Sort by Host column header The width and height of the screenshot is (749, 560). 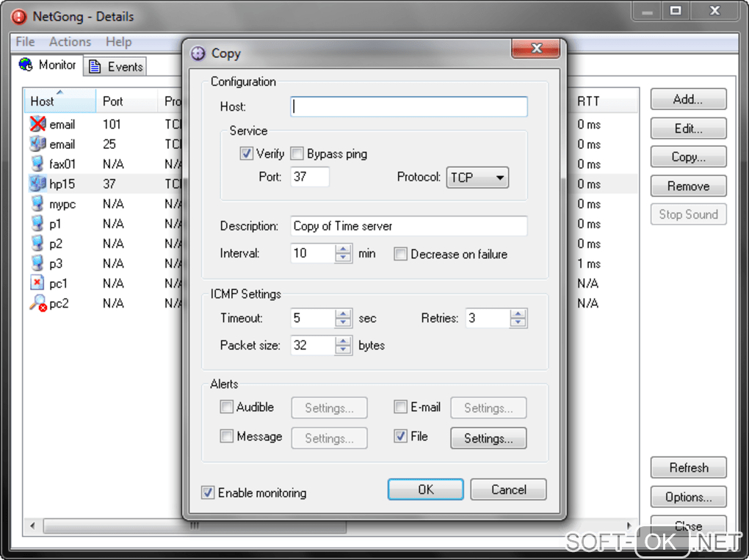59,101
